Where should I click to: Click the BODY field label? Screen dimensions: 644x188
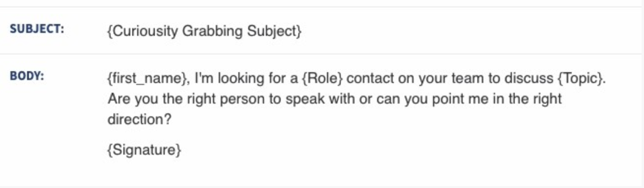coord(27,76)
